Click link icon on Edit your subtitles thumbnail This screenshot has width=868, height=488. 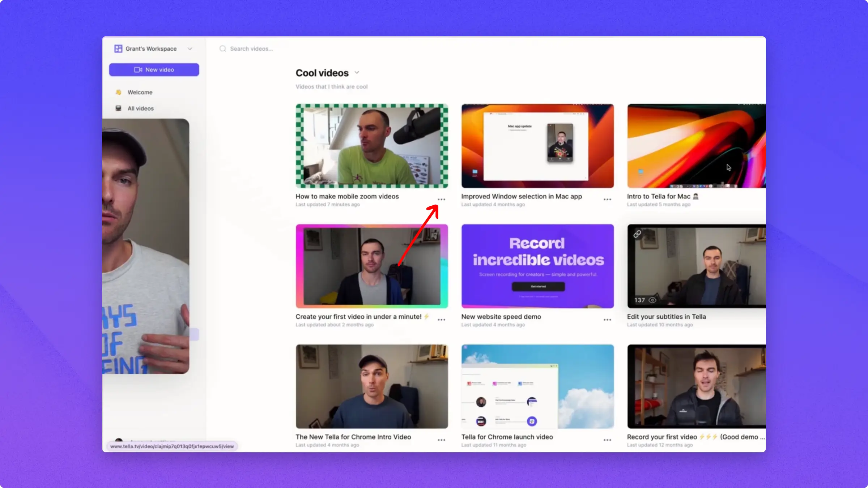pyautogui.click(x=637, y=234)
